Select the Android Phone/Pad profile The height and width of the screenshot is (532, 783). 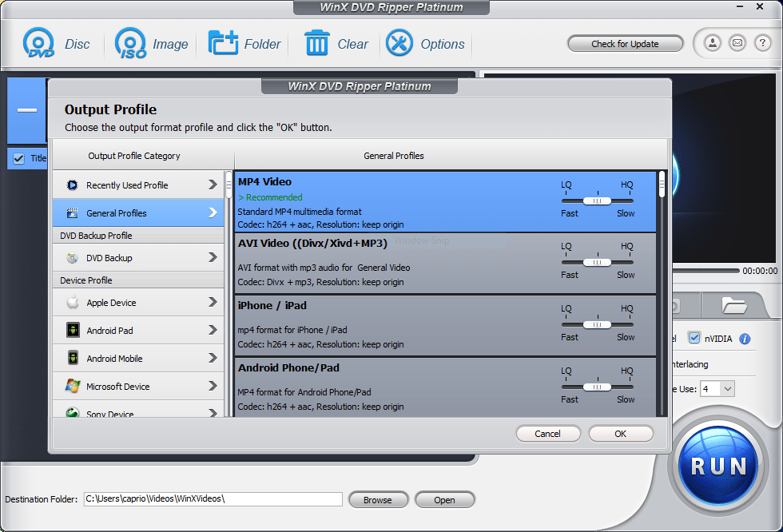coord(445,387)
